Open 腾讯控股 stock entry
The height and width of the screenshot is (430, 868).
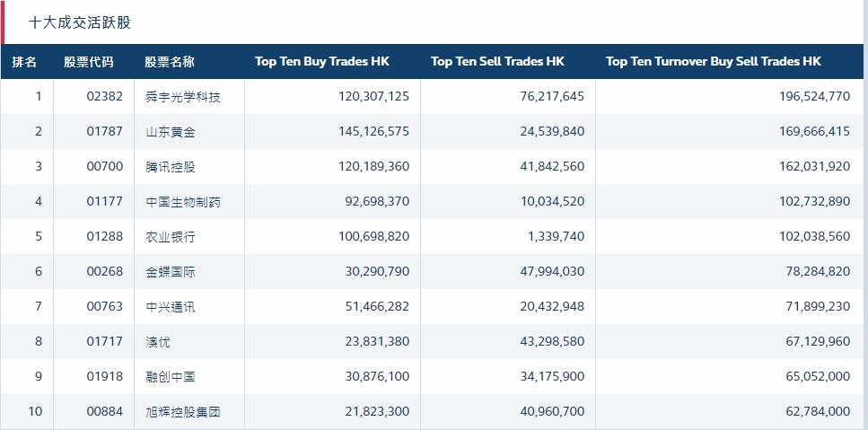click(x=170, y=167)
